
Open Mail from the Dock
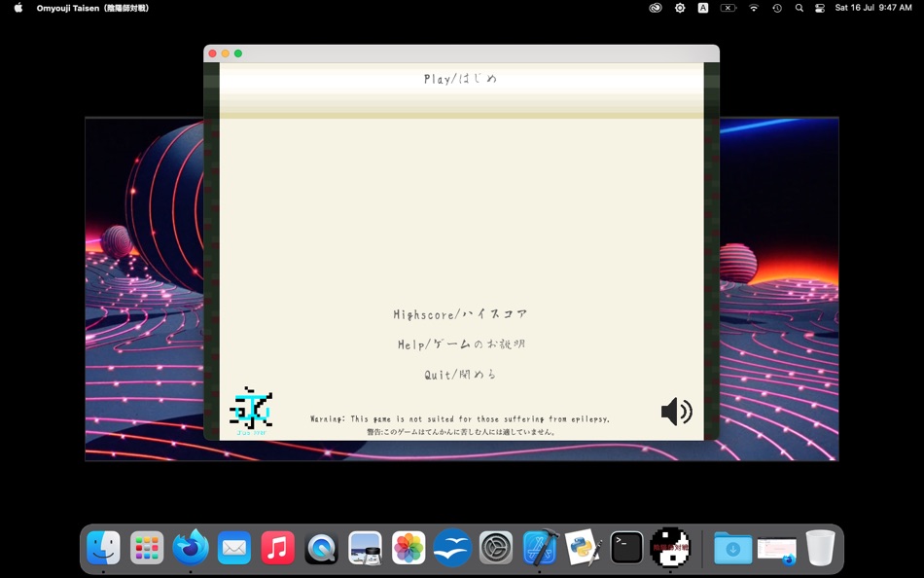pos(234,547)
